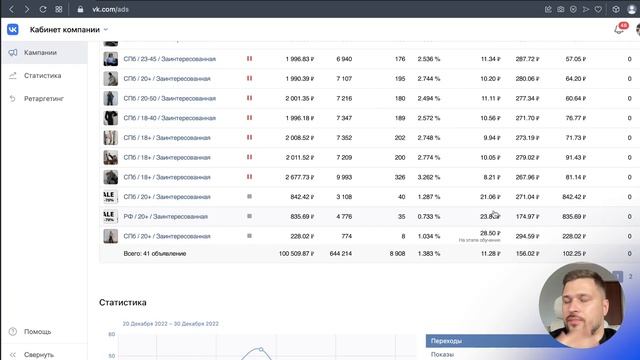Click thumbnail of СПб / 23-45 ad
This screenshot has width=640, height=360.
coord(111,59)
